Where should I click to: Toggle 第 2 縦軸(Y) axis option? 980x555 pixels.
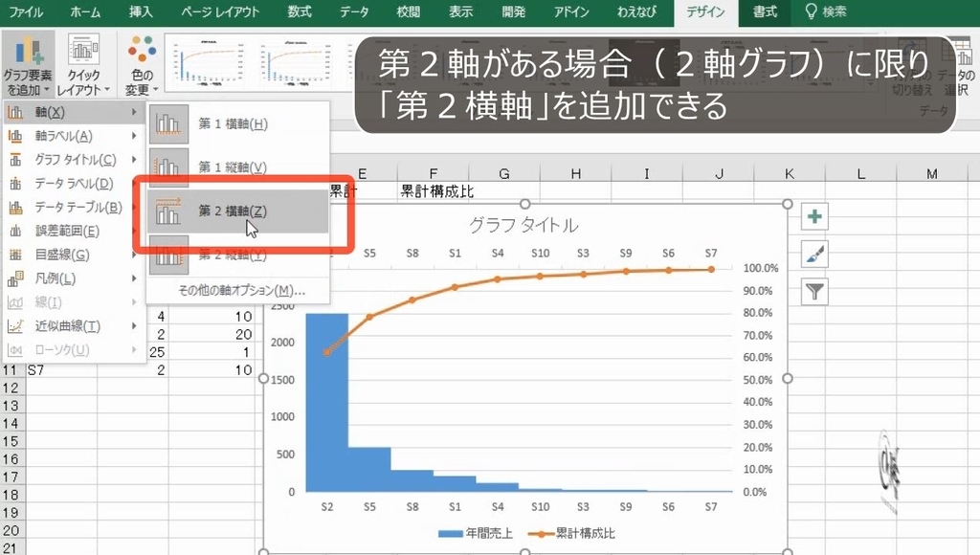(x=237, y=255)
